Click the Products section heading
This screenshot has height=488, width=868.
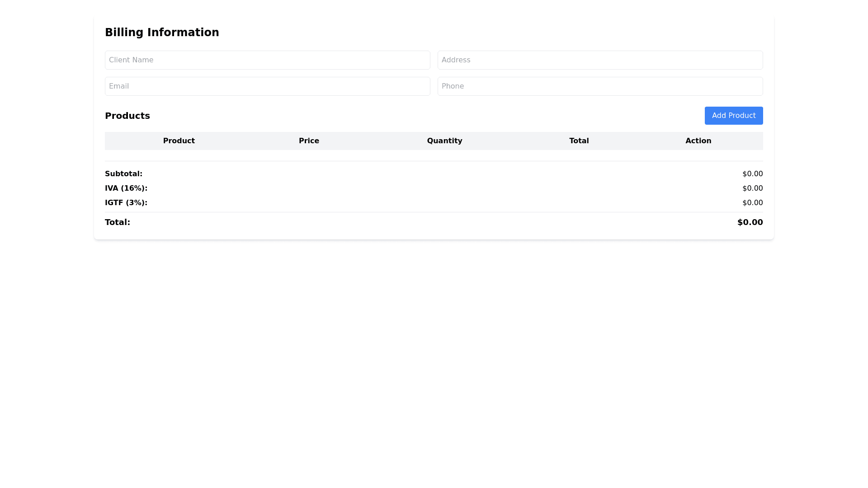coord(127,116)
